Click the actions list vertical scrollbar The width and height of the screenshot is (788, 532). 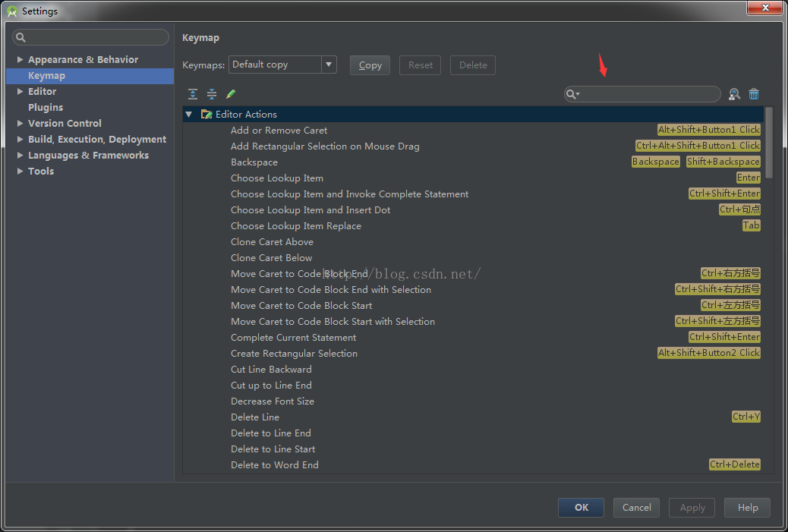click(768, 143)
